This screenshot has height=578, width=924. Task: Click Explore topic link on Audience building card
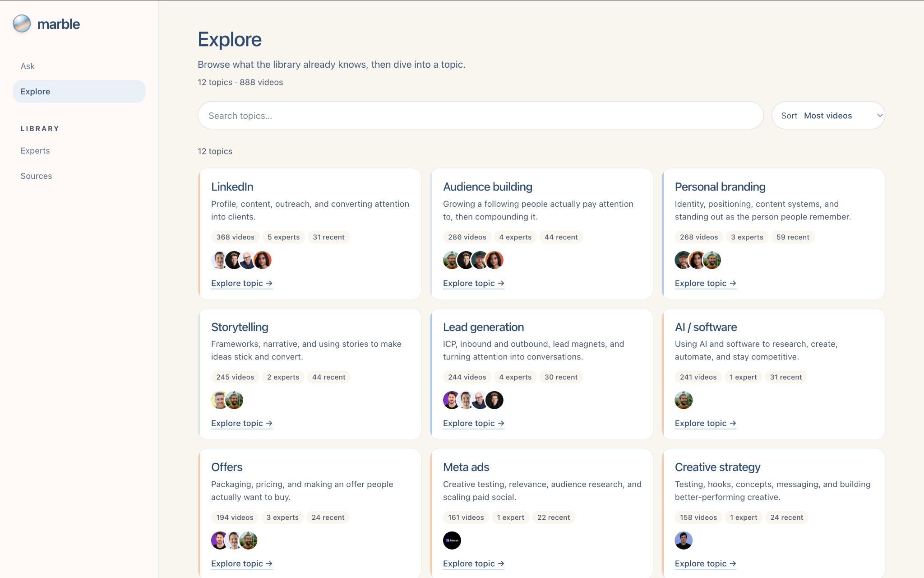click(474, 283)
